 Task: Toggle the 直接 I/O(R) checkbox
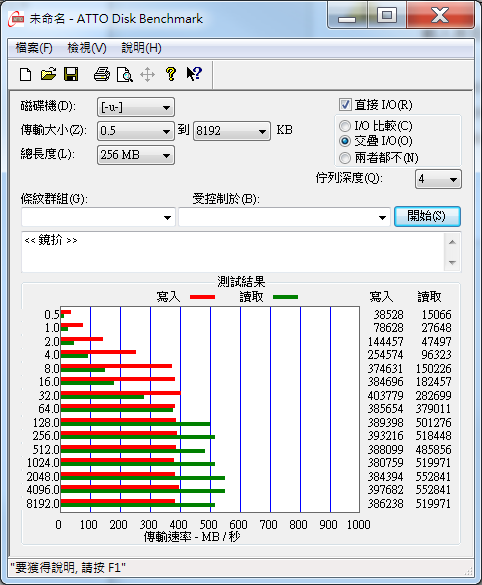click(x=345, y=105)
